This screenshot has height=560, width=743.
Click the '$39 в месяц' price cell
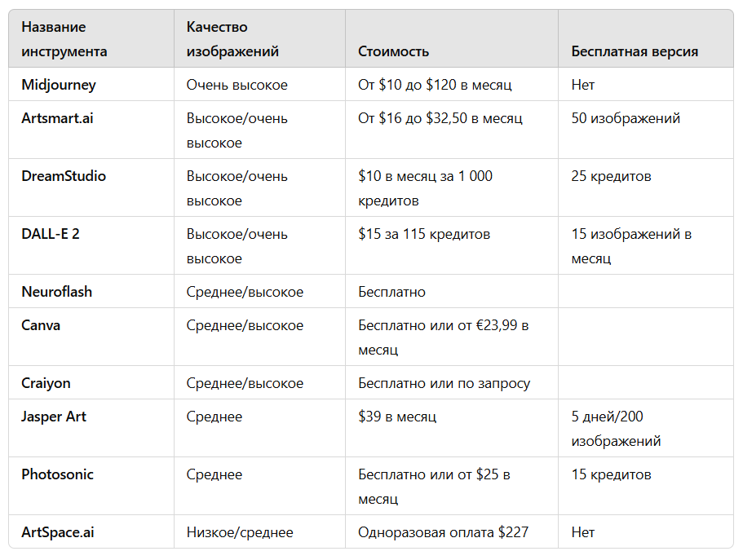397,417
